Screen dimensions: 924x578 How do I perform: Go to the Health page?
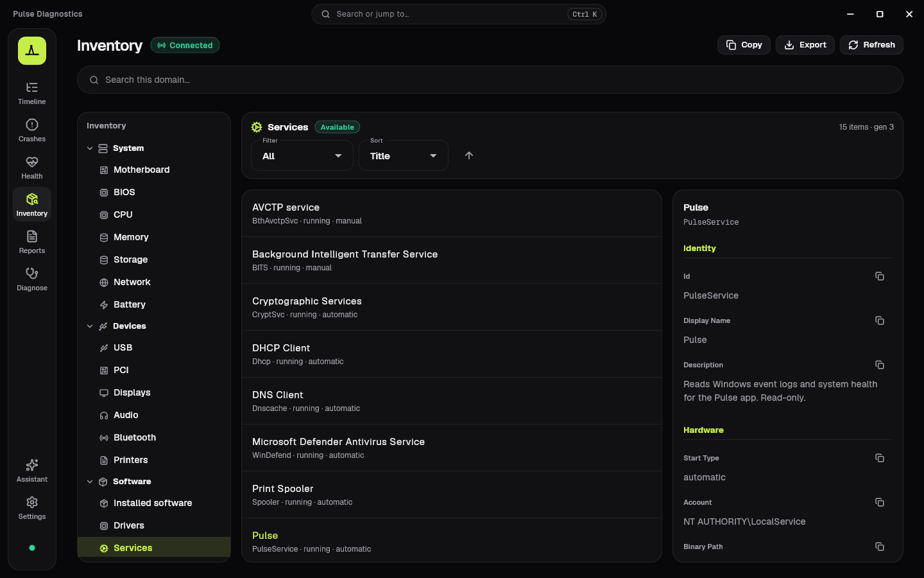[x=32, y=168]
